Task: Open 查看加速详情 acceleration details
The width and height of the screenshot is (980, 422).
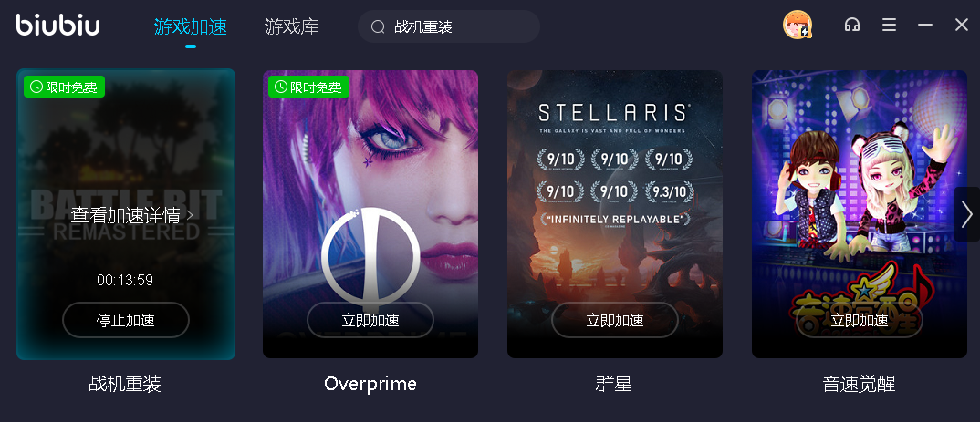Action: coord(132,215)
